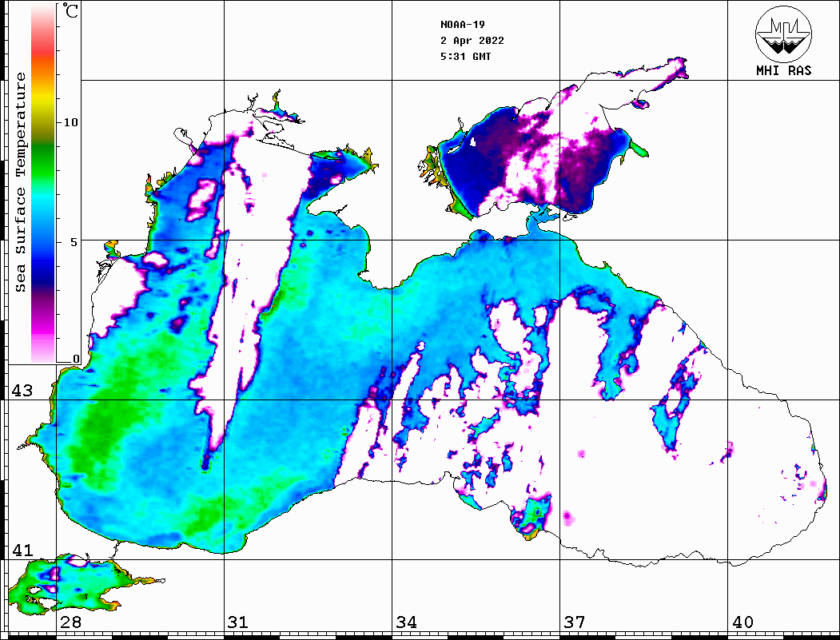This screenshot has width=840, height=640.
Task: Click the '5:31 GMT' time text
Action: (465, 56)
